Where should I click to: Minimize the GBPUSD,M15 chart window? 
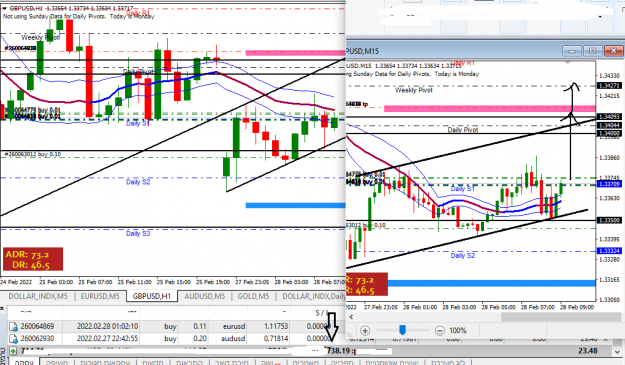[x=572, y=51]
